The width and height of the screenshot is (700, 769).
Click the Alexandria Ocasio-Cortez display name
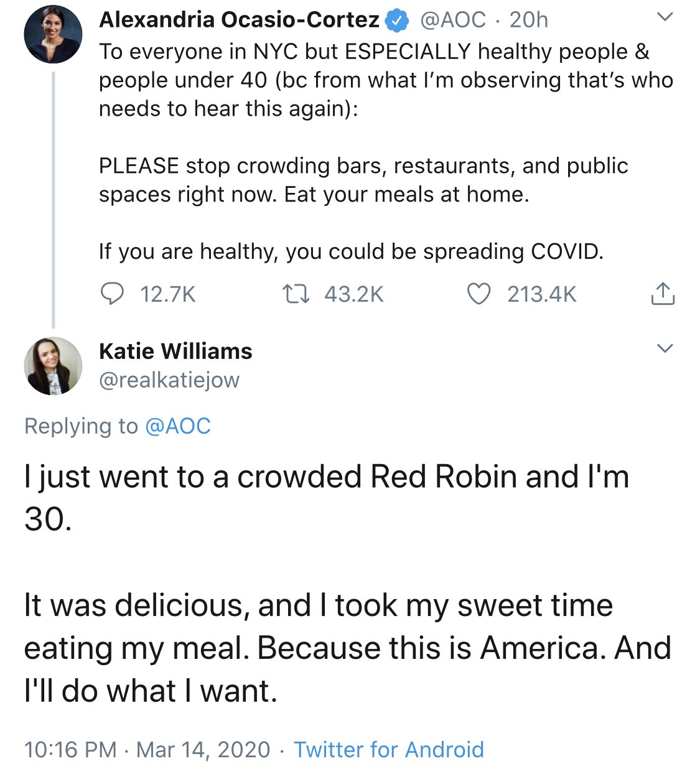(x=239, y=20)
